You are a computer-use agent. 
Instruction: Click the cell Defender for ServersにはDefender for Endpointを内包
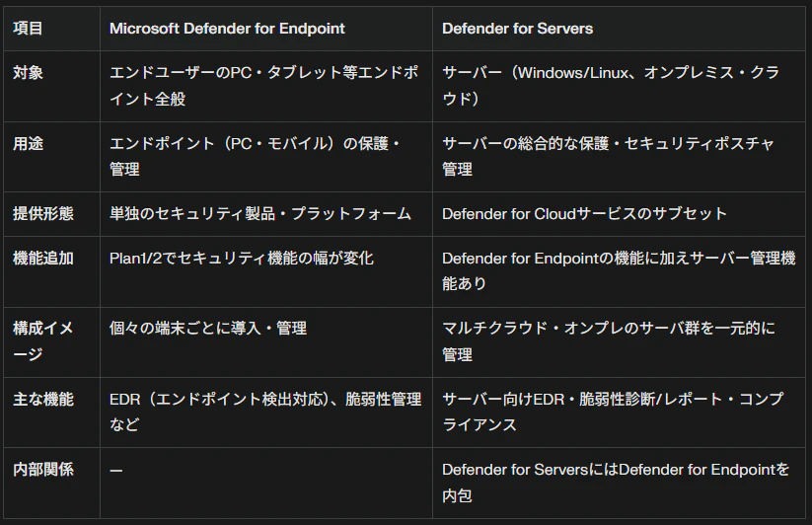pyautogui.click(x=619, y=484)
